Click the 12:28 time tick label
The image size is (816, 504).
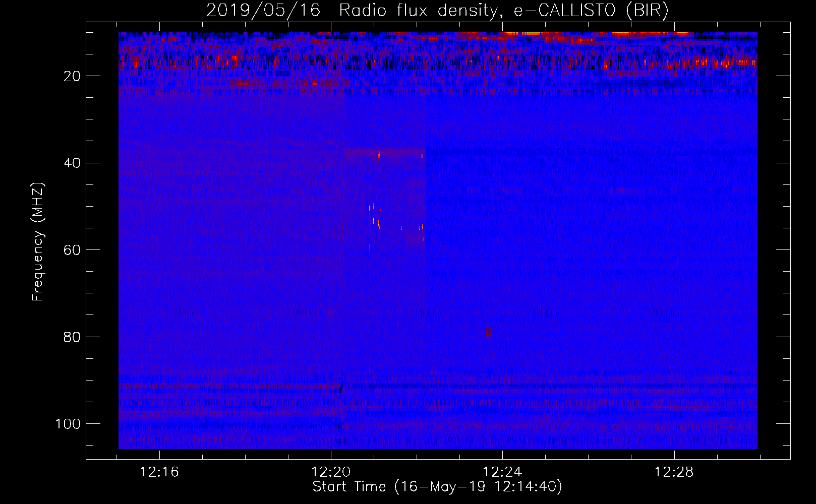pyautogui.click(x=674, y=472)
